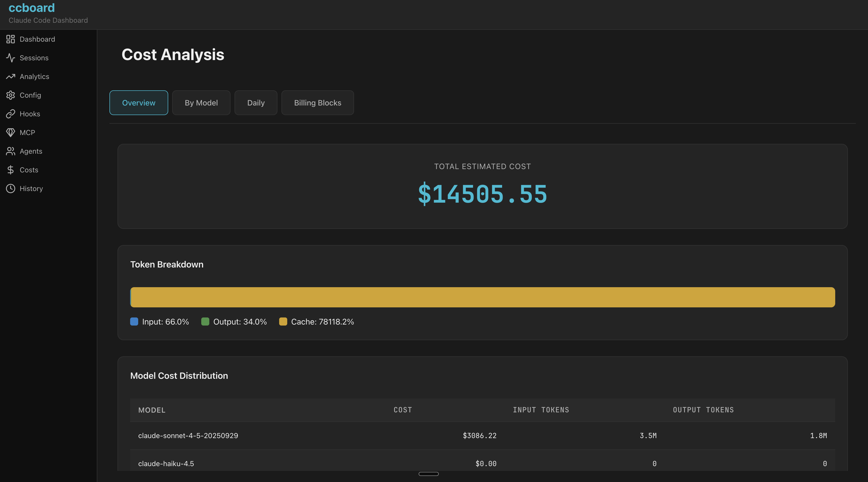This screenshot has width=868, height=482.
Task: Switch to the By Model tab
Action: pos(201,103)
